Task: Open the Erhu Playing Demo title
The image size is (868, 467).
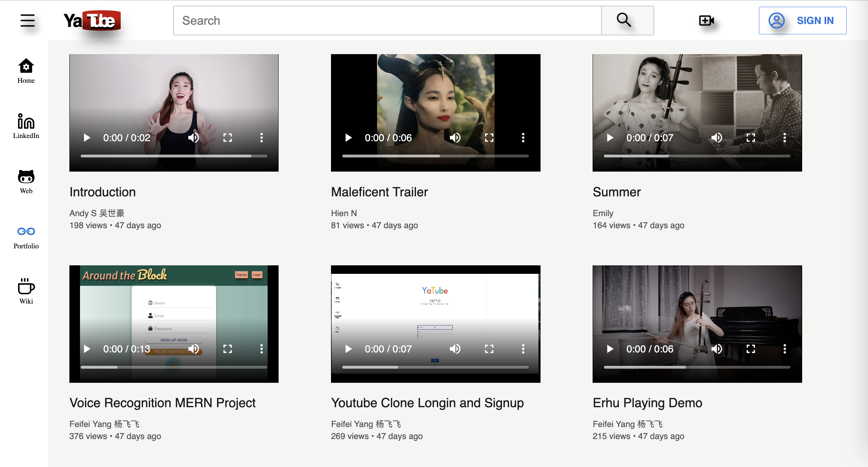Action: pos(647,403)
